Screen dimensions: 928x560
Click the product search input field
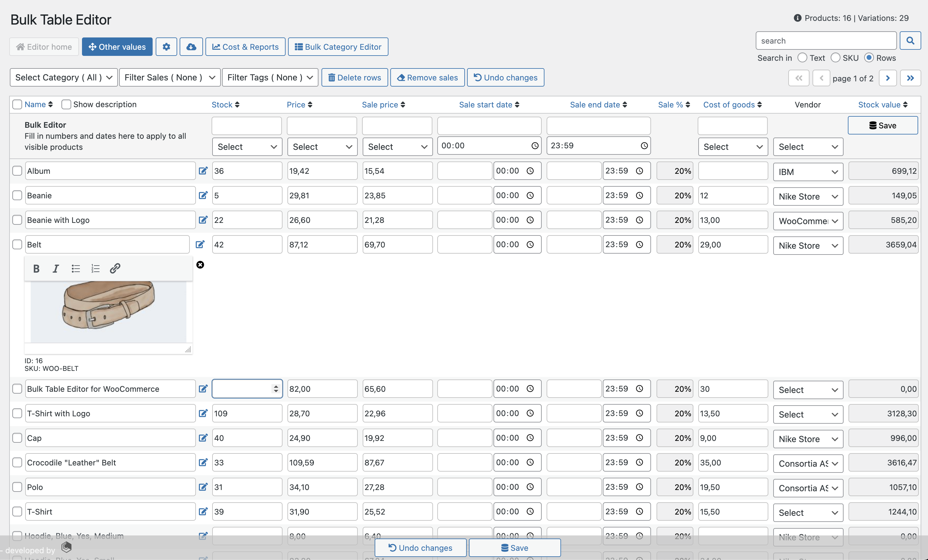[825, 40]
